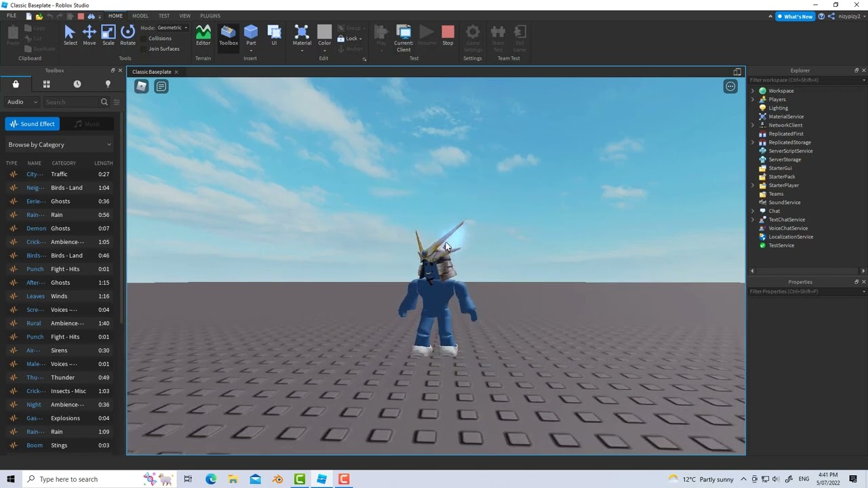Image resolution: width=868 pixels, height=488 pixels.
Task: Open Toolbox Marketplace tab icon
Action: 16,84
